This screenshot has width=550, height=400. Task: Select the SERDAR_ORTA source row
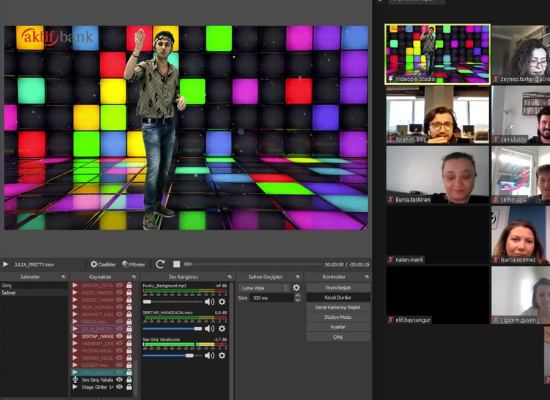(x=102, y=285)
